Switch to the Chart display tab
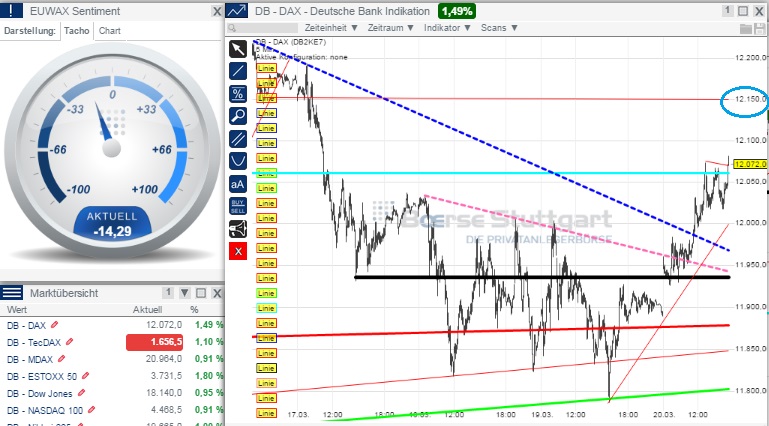 (x=109, y=31)
